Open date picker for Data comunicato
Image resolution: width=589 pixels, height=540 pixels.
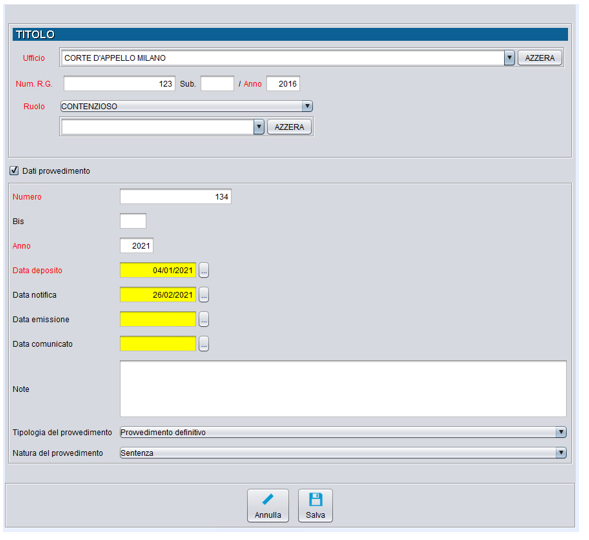[x=204, y=344]
